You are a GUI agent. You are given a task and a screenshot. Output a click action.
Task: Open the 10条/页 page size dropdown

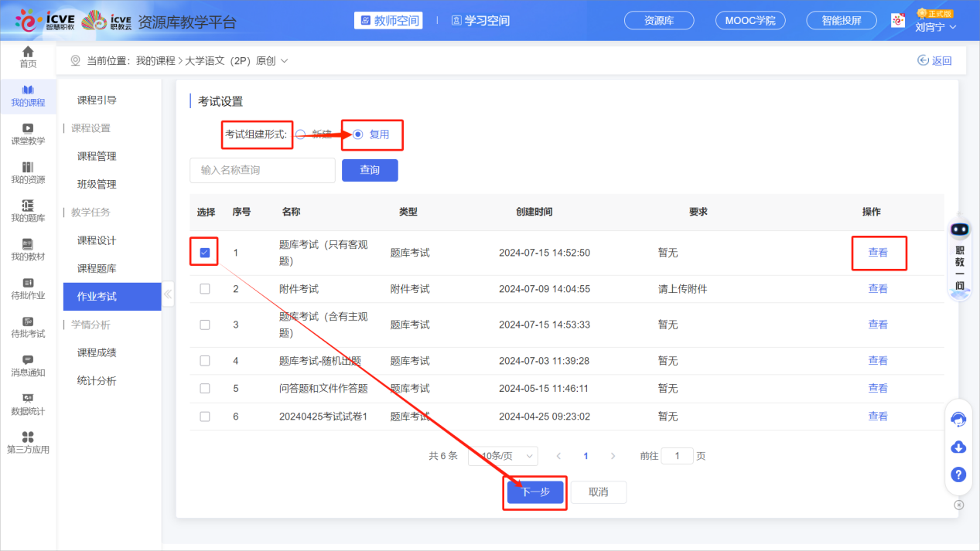503,456
